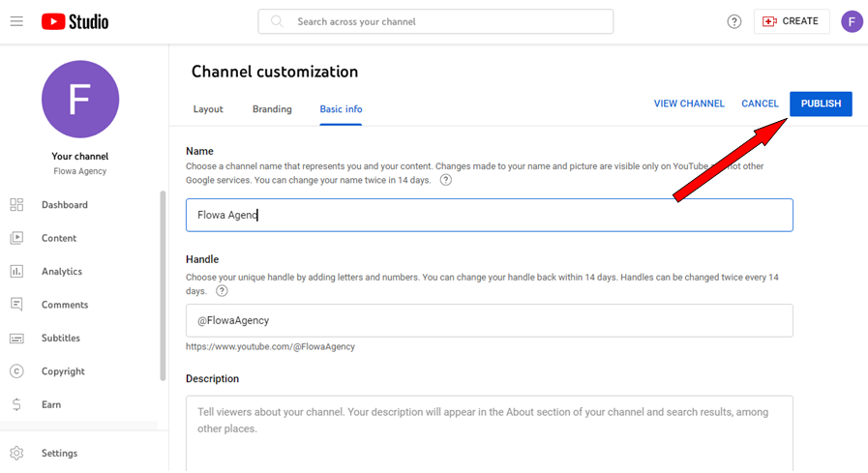Open Copyright section label
The width and height of the screenshot is (868, 473).
[x=63, y=371]
